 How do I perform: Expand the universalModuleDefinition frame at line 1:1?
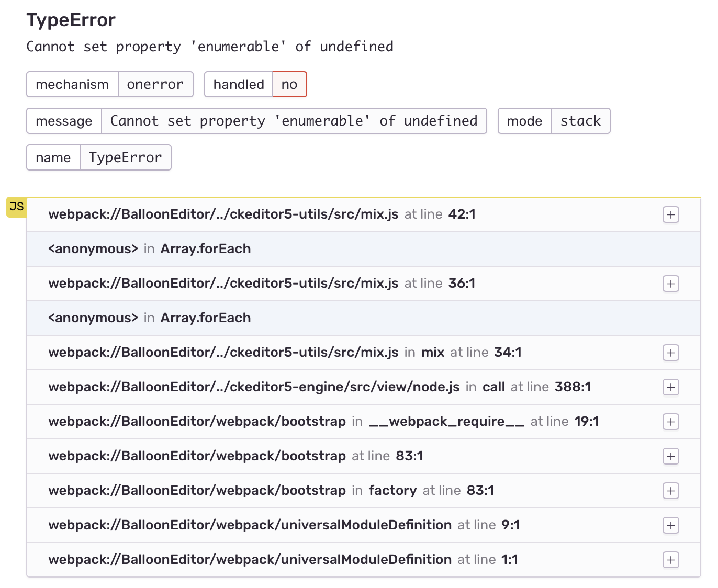point(670,559)
